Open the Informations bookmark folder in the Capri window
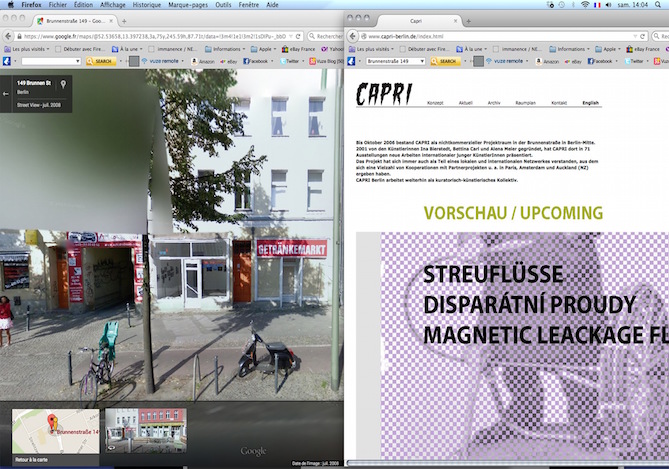 [x=570, y=49]
